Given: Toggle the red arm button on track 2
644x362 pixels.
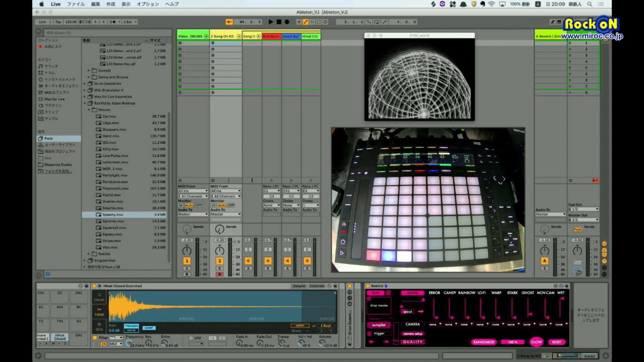Looking at the screenshot, I should (x=219, y=275).
